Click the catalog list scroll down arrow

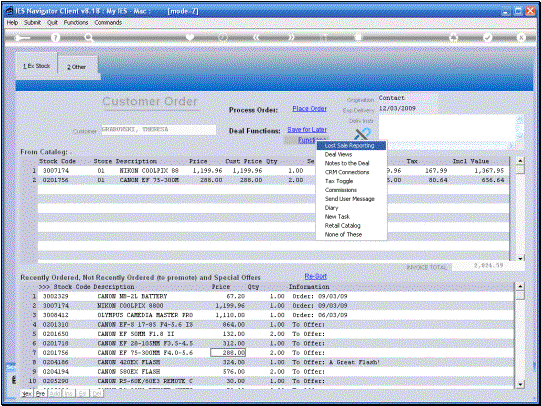520,258
